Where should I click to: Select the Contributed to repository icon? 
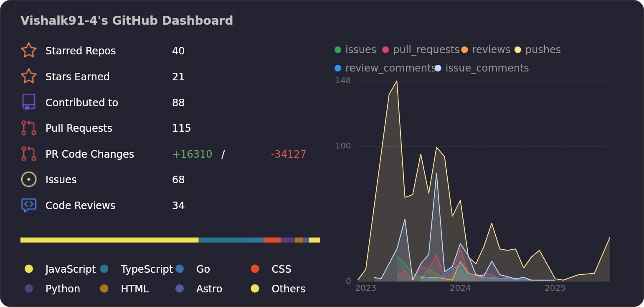tap(28, 102)
